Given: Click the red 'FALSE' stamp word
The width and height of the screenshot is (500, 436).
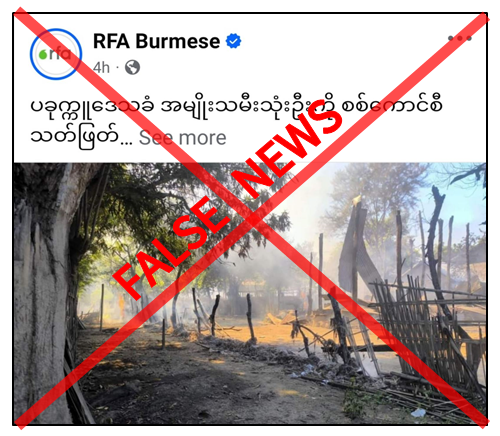Looking at the screenshot, I should [173, 248].
